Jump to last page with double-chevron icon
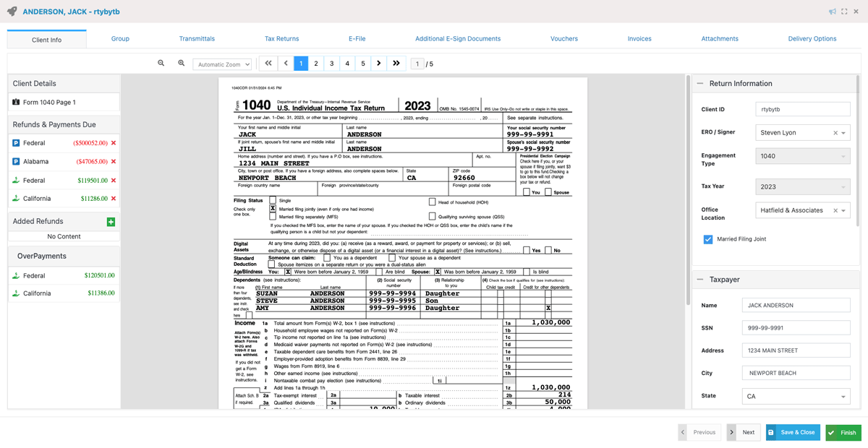This screenshot has height=448, width=868. [396, 64]
